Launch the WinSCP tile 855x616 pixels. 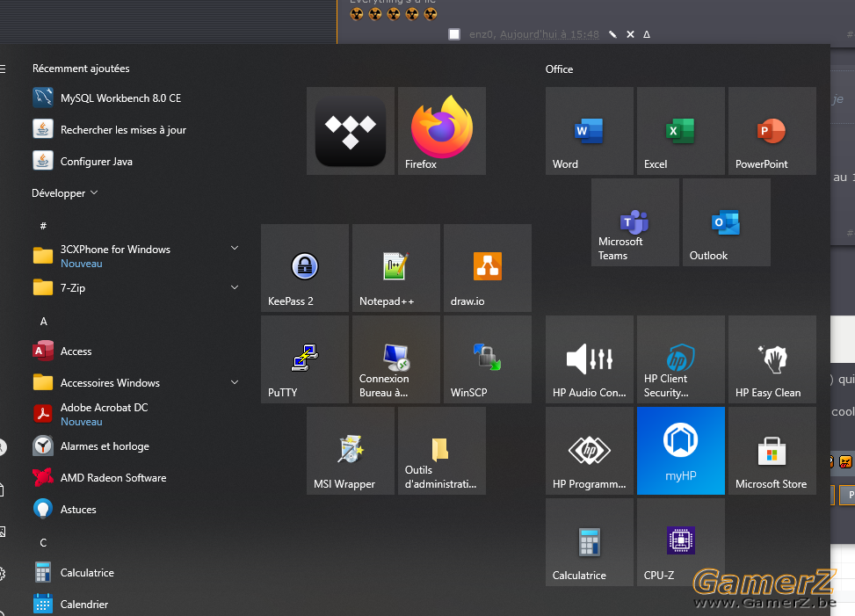click(x=488, y=359)
